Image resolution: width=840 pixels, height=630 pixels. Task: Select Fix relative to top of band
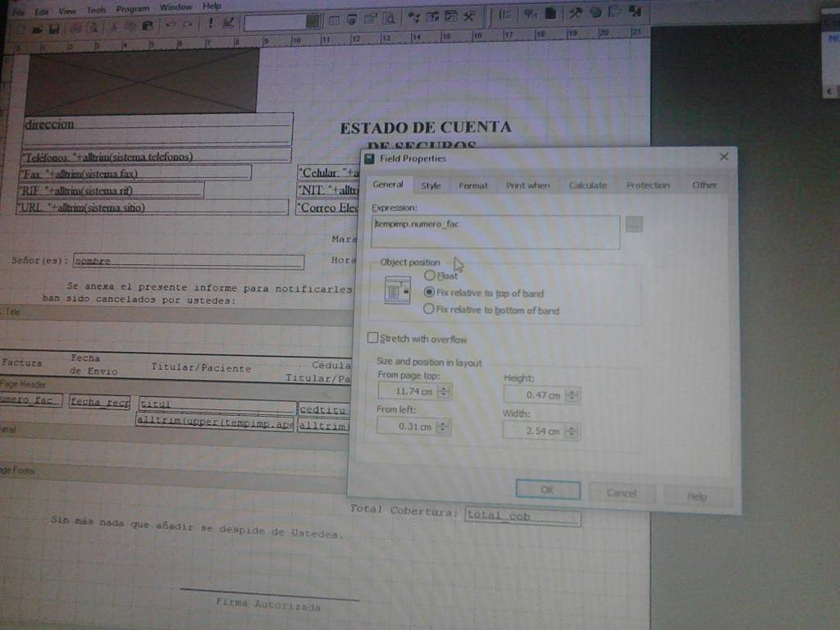pos(429,293)
